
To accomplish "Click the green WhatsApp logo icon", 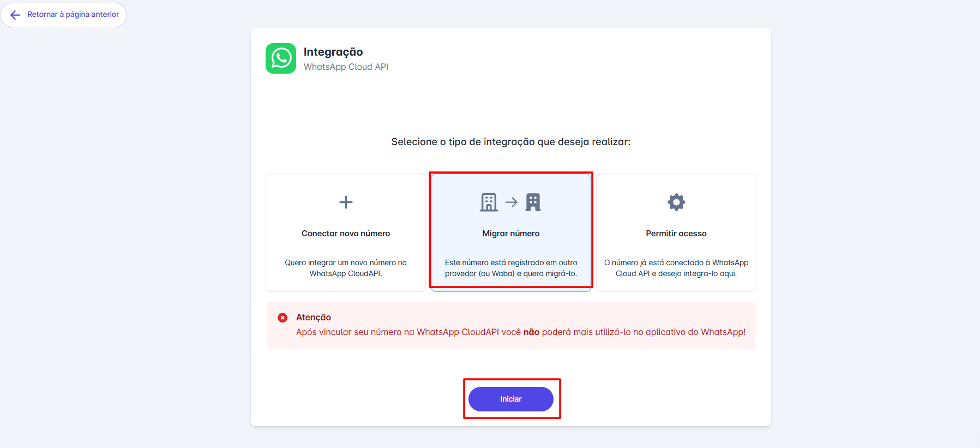I will (281, 58).
